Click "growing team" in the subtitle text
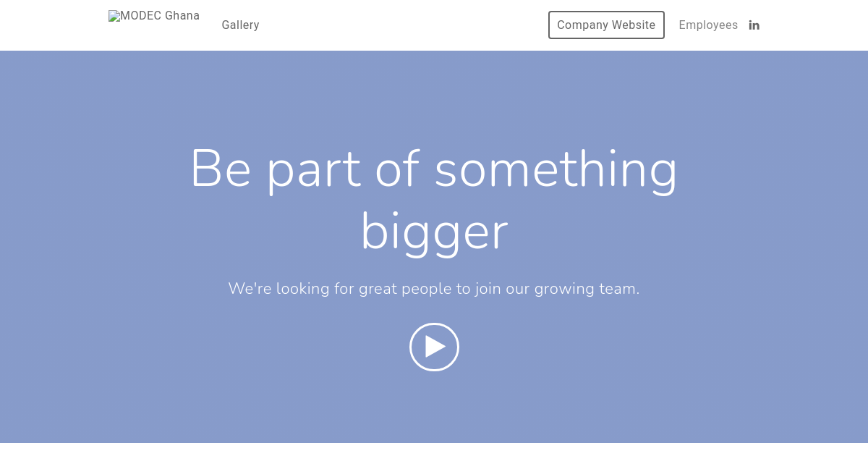The image size is (868, 456). pyautogui.click(x=587, y=289)
